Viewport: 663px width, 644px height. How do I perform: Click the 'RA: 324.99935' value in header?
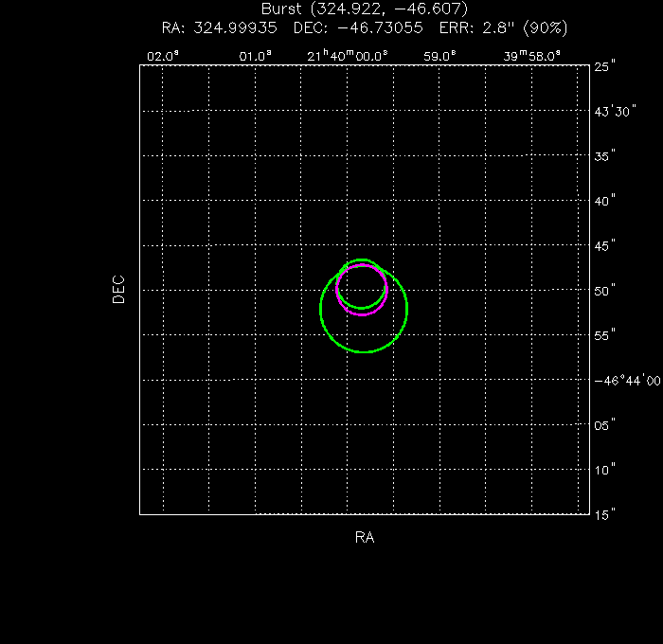pos(219,27)
